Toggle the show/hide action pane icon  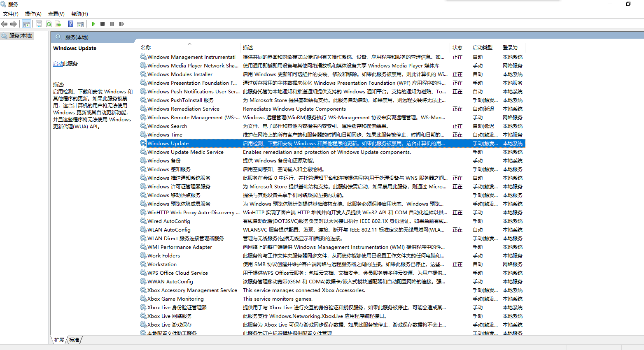80,24
